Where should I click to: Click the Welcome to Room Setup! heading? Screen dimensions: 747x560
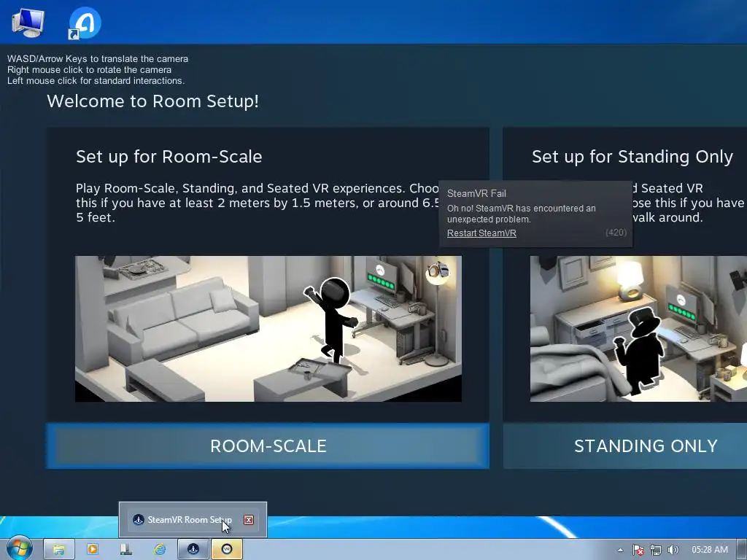pyautogui.click(x=152, y=101)
